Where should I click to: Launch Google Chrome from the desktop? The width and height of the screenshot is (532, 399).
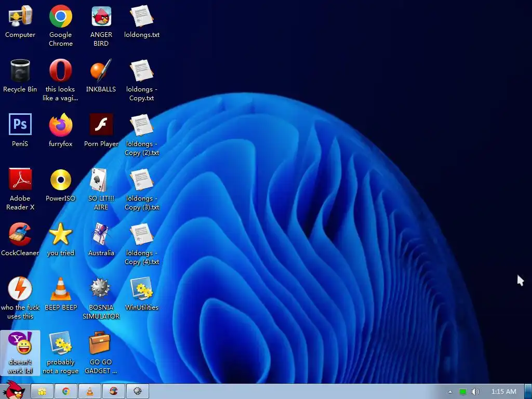point(60,25)
